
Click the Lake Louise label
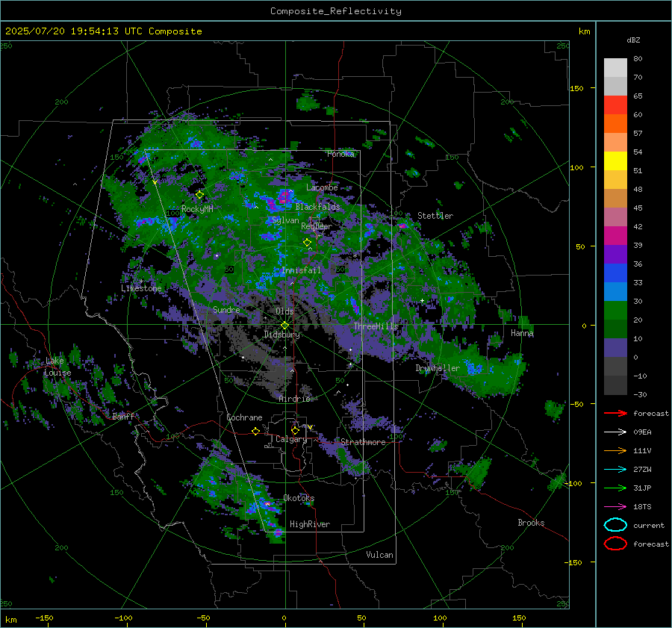coord(57,367)
